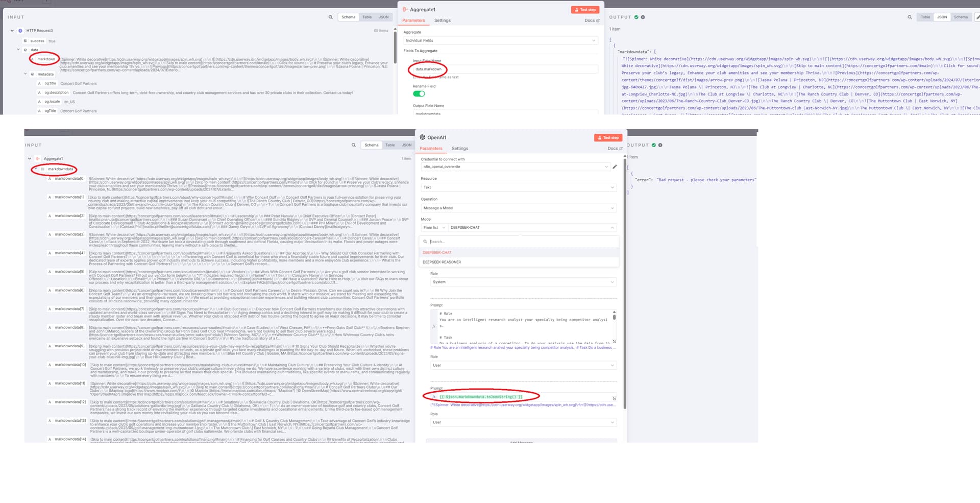This screenshot has height=503, width=980.
Task: Switch to the Settings tab in OpenAI1
Action: (460, 149)
